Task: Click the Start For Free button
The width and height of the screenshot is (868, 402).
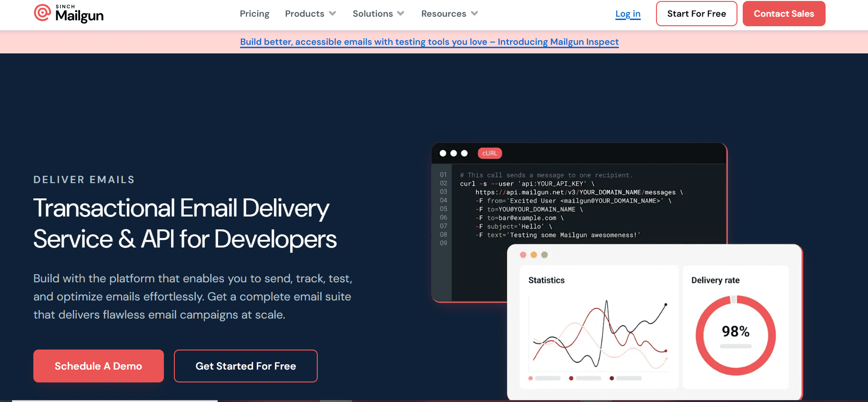Action: point(696,14)
